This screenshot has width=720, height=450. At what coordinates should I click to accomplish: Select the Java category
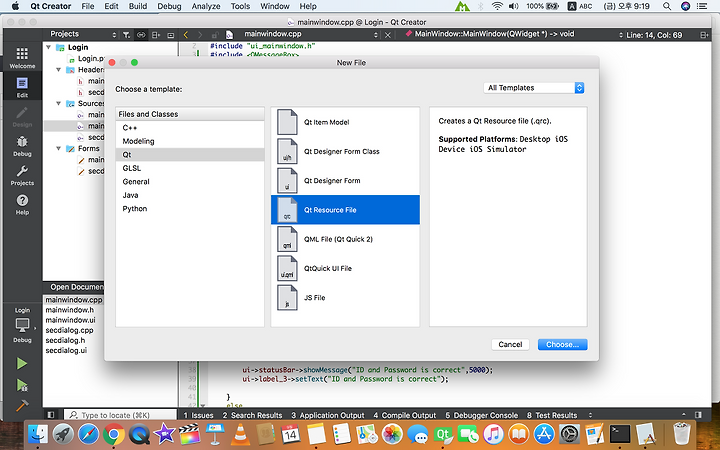pyautogui.click(x=190, y=195)
